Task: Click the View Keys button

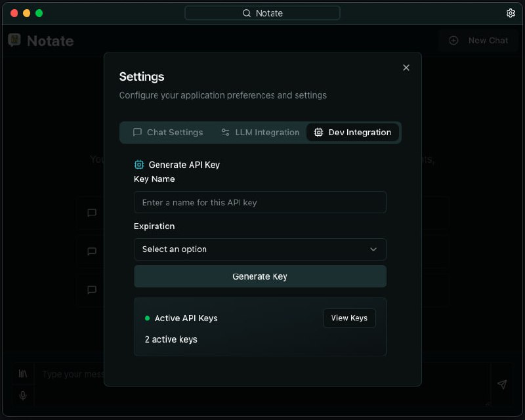Action: click(x=349, y=318)
